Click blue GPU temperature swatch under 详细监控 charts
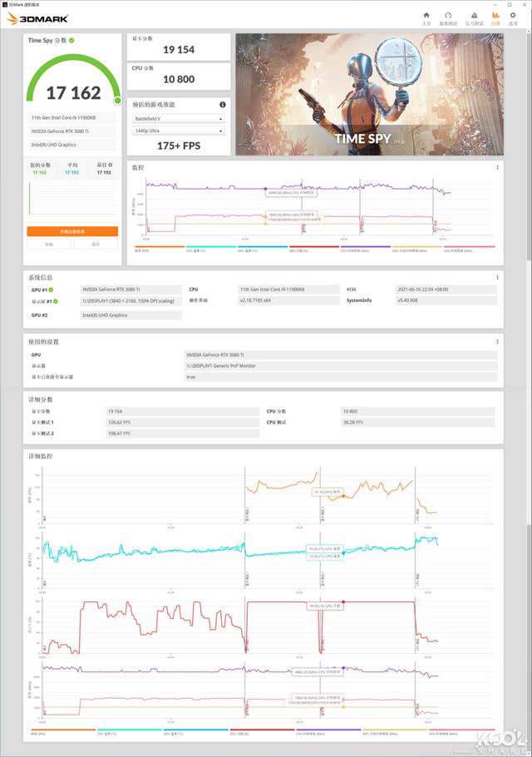 pyautogui.click(x=196, y=730)
